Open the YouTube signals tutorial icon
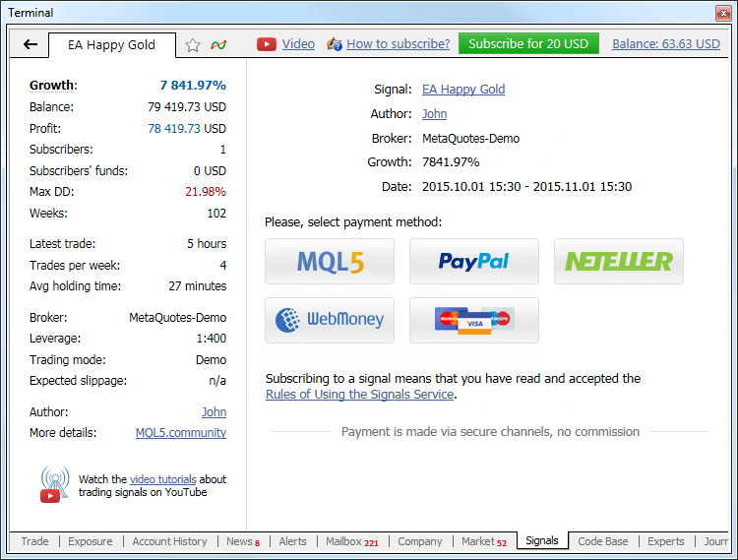The width and height of the screenshot is (738, 560). 54,484
